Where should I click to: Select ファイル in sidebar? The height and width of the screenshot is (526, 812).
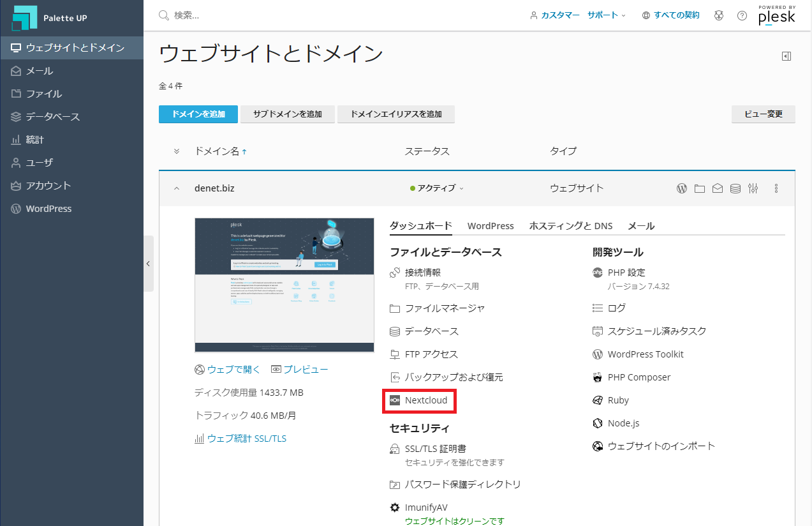[71, 94]
